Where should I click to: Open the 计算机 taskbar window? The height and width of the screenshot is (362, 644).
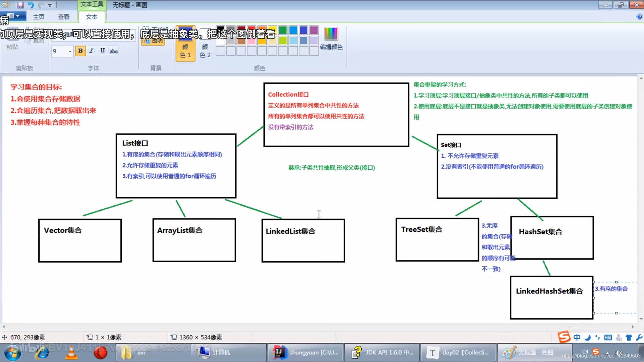click(x=229, y=353)
